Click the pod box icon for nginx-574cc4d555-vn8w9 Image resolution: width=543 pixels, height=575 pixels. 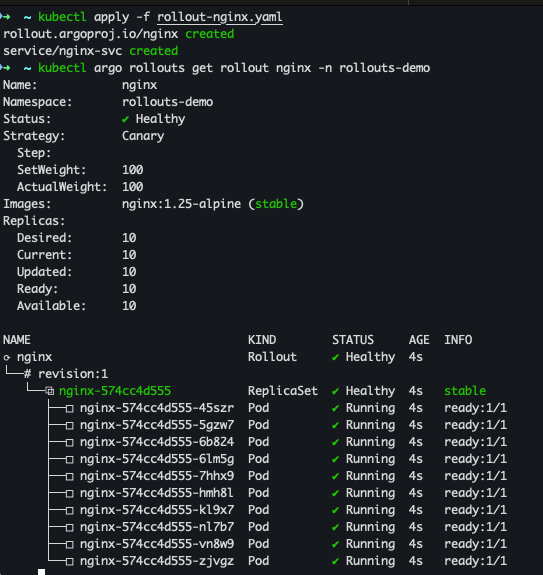(x=69, y=544)
